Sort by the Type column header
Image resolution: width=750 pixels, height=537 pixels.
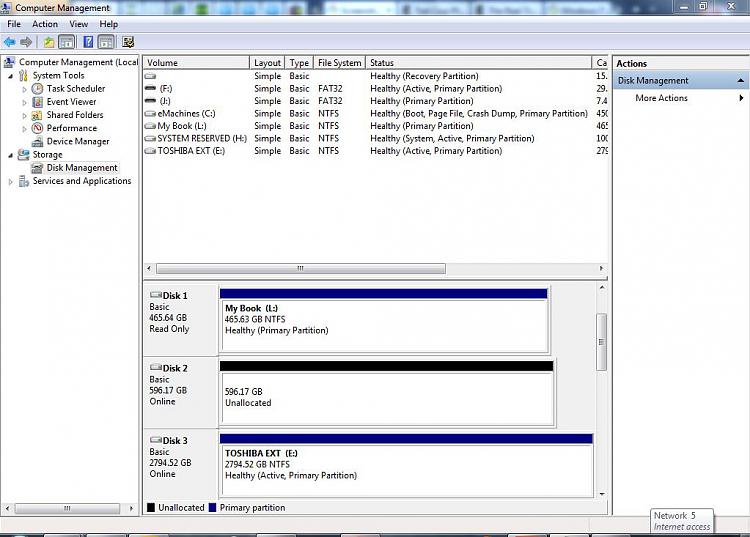point(299,63)
